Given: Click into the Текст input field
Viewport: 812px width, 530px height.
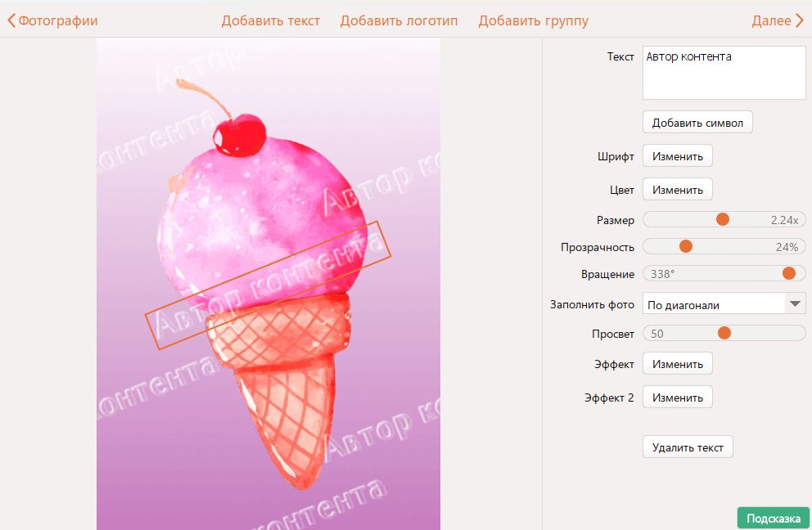Looking at the screenshot, I should (x=724, y=73).
